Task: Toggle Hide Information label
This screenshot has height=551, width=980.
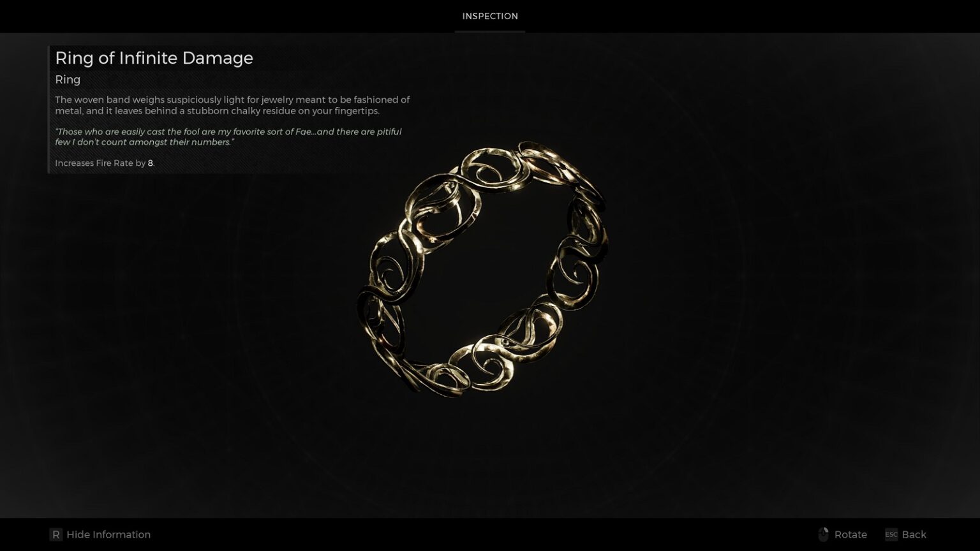Action: [x=108, y=534]
